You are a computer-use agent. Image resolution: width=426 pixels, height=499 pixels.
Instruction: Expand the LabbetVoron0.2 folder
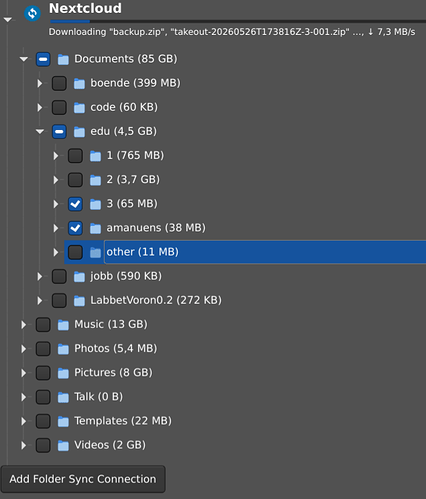(40, 301)
